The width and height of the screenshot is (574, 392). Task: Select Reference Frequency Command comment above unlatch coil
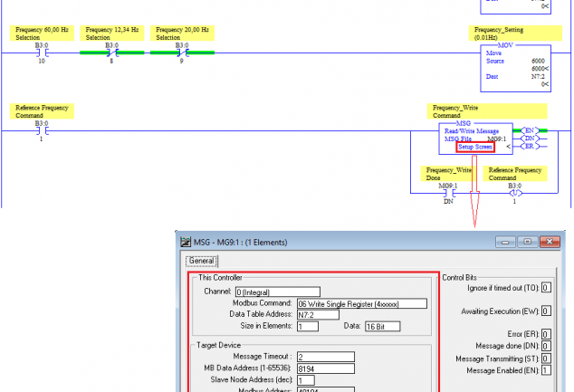coord(515,174)
